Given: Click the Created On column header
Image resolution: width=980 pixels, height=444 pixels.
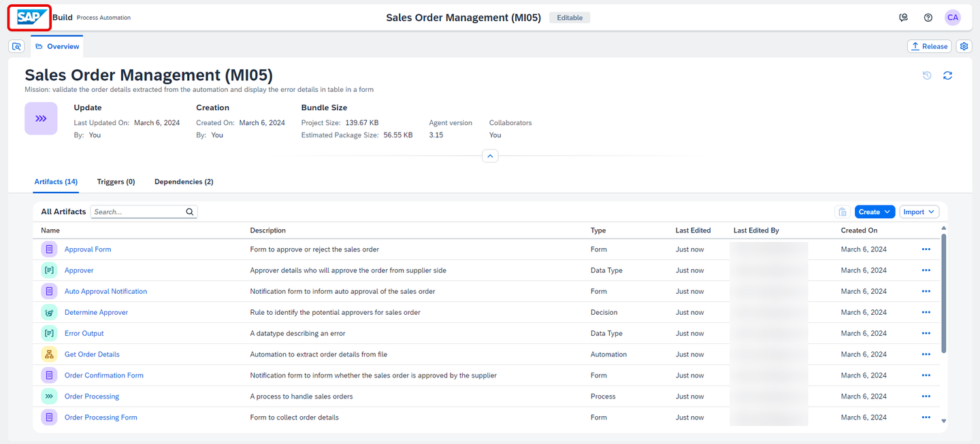Looking at the screenshot, I should pos(859,230).
